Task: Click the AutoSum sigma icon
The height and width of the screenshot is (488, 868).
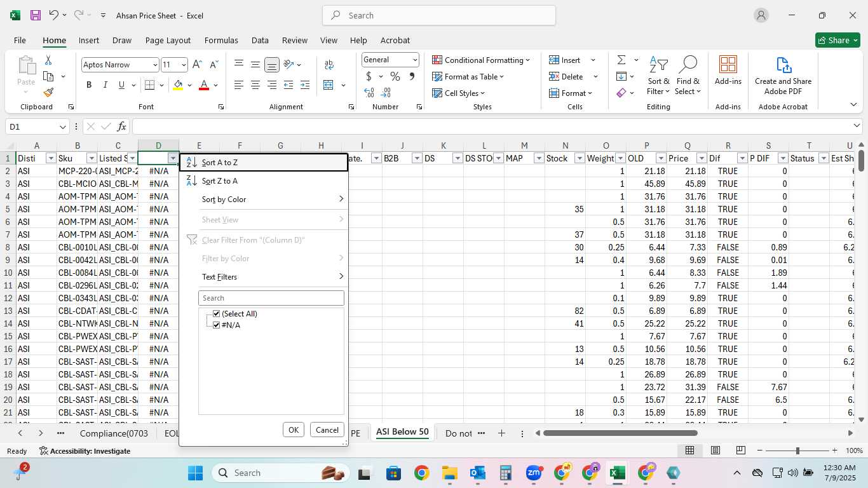Action: [x=621, y=60]
